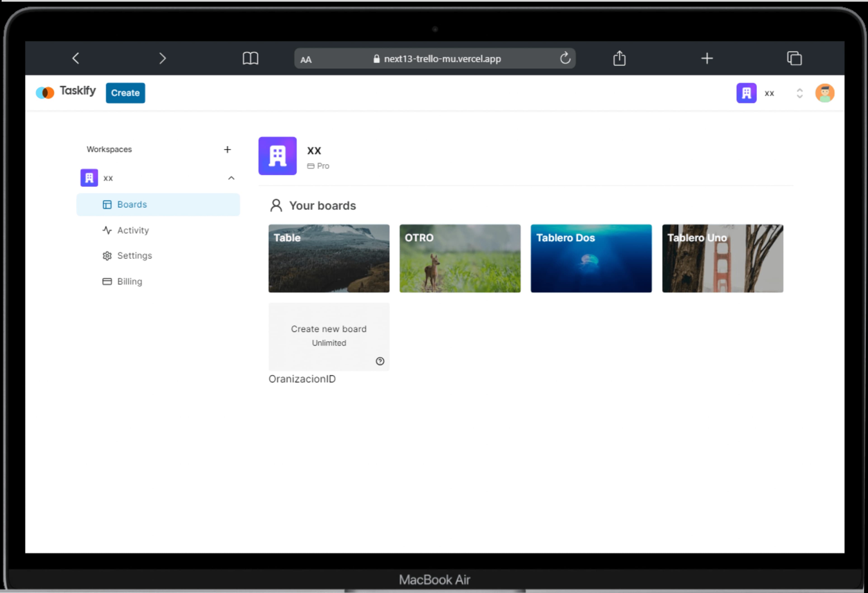Expand Workspaces list header
This screenshot has height=593, width=868.
109,149
